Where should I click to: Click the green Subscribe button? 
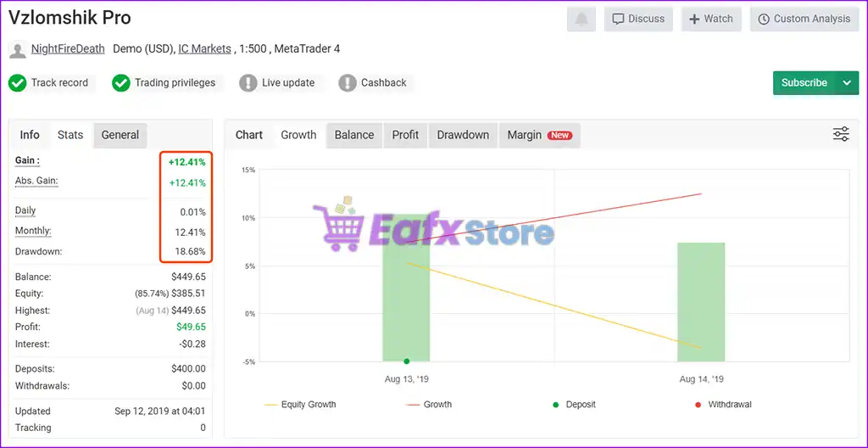(804, 82)
